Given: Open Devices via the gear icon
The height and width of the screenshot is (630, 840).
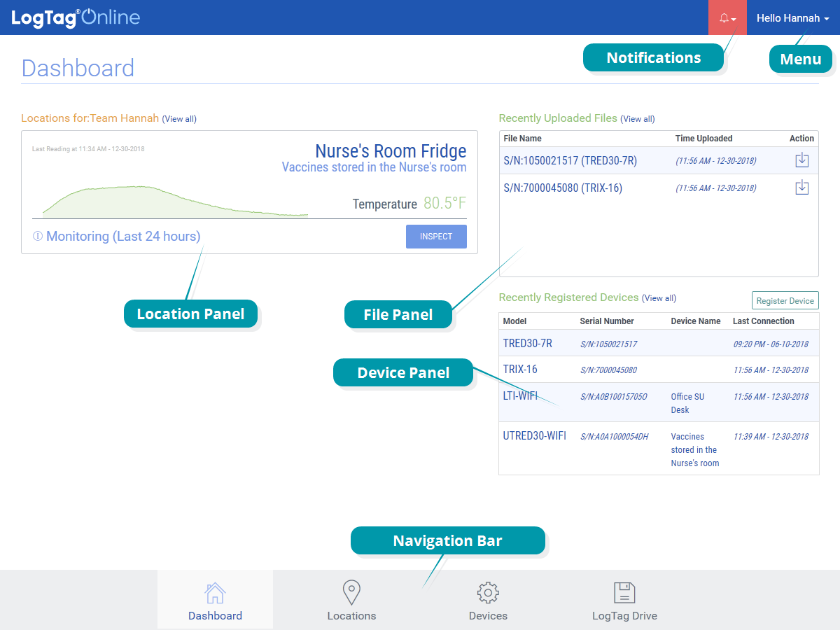Looking at the screenshot, I should coord(488,593).
